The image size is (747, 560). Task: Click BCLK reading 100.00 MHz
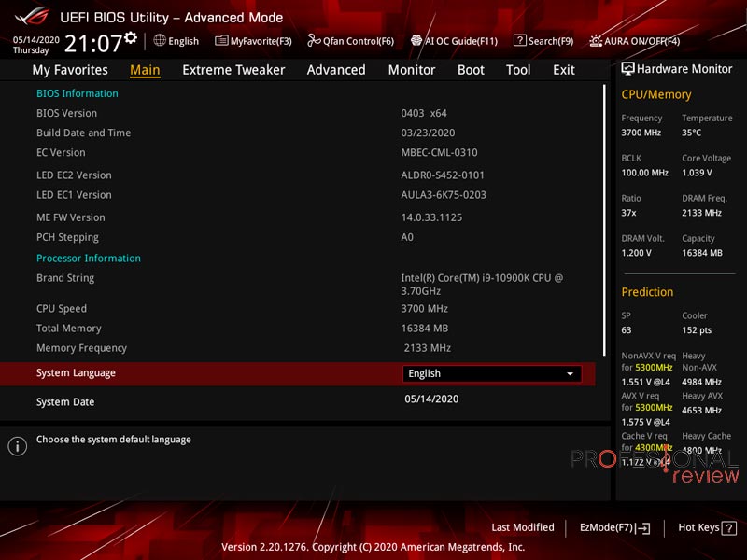[644, 173]
